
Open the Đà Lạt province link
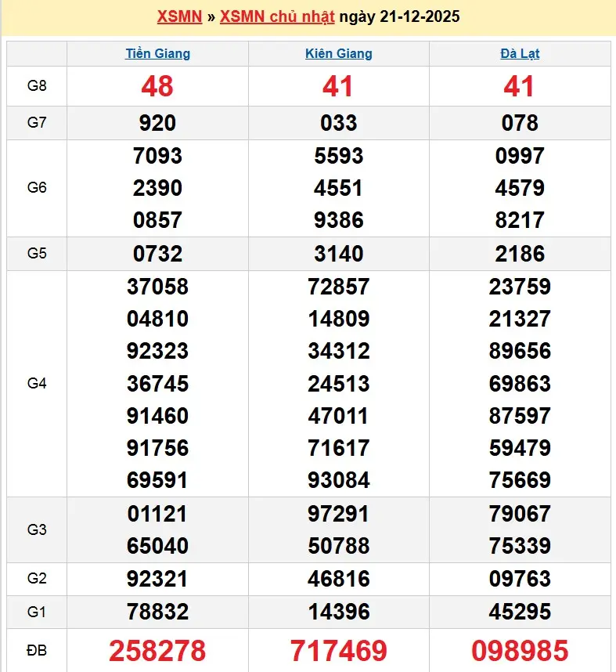pyautogui.click(x=520, y=54)
